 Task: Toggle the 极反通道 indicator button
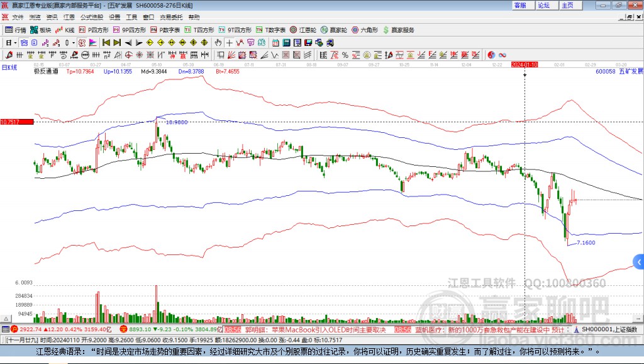(82, 43)
